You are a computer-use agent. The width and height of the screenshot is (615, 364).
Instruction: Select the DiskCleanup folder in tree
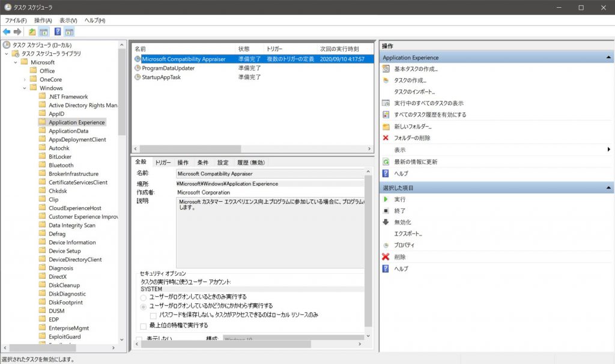tap(64, 285)
